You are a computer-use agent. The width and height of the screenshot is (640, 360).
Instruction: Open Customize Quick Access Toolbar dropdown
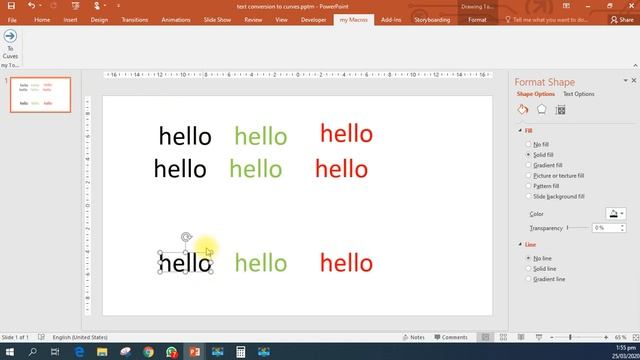coord(118,6)
